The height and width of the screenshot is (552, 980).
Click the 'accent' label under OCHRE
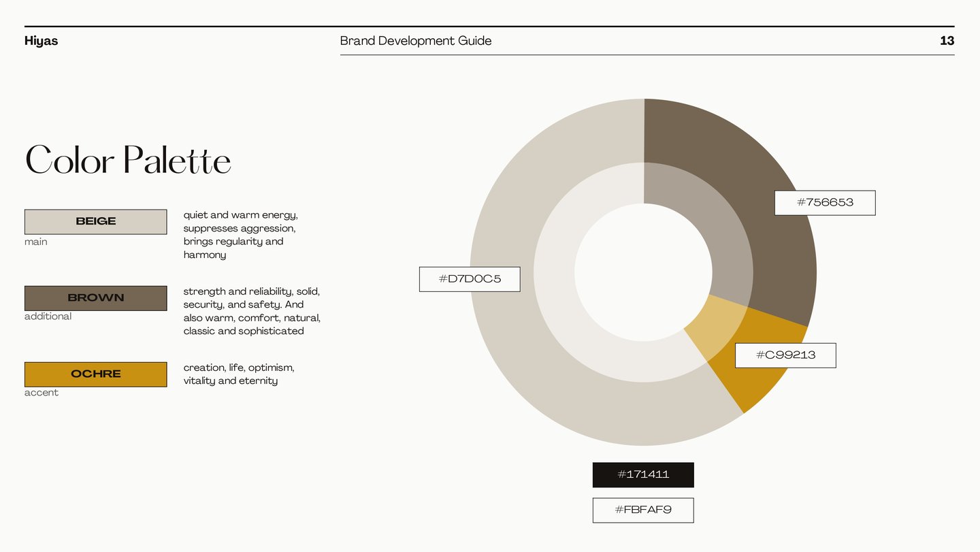42,393
